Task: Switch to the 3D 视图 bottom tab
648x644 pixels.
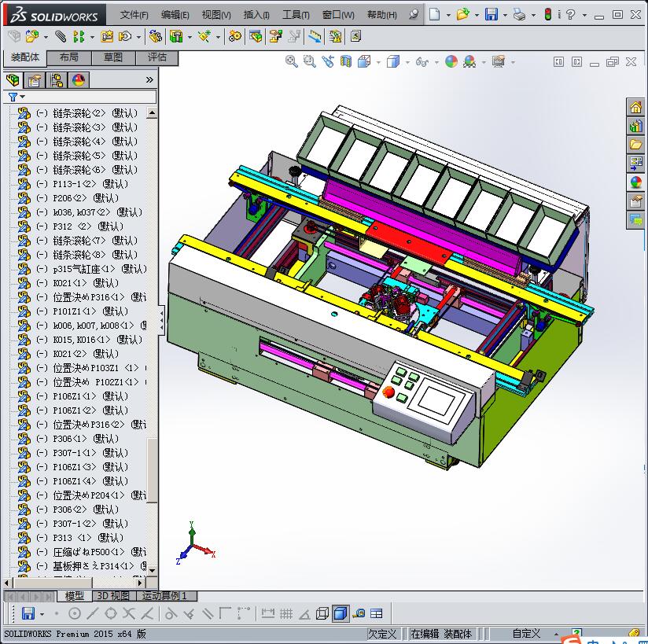Action: (x=113, y=596)
